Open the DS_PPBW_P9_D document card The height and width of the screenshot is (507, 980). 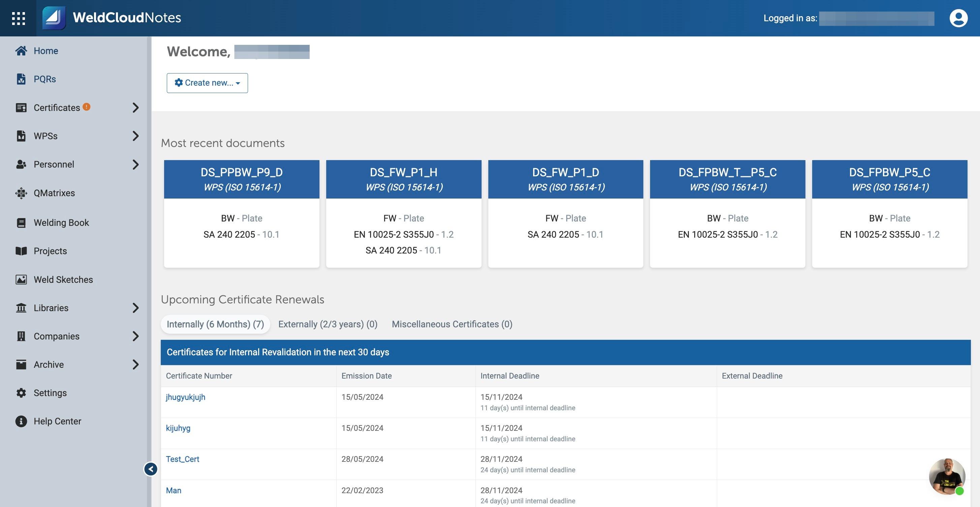click(242, 214)
